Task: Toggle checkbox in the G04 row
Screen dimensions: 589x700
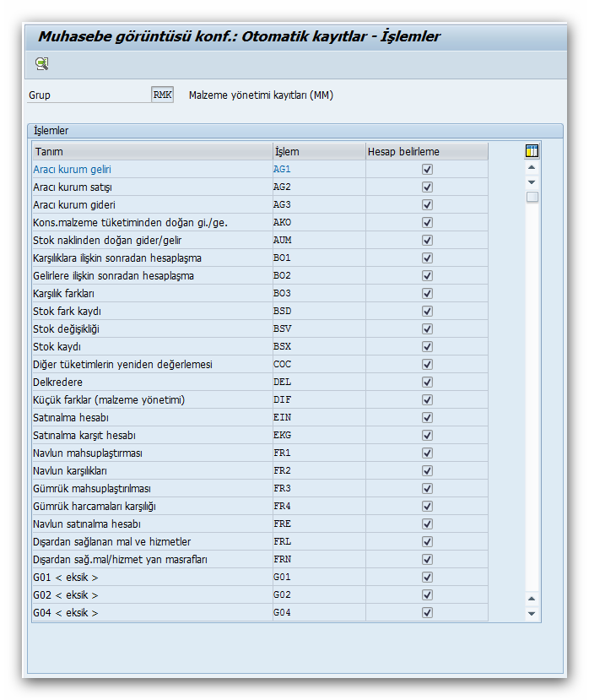Action: (427, 612)
